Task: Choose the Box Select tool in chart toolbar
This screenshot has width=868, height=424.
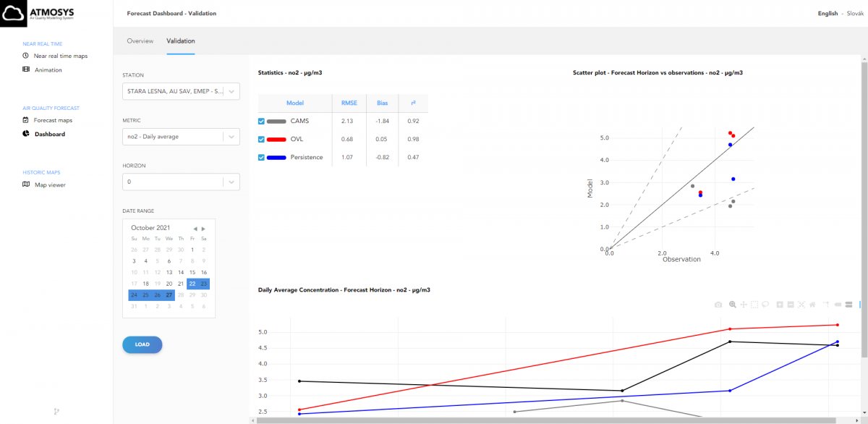Action: click(754, 305)
